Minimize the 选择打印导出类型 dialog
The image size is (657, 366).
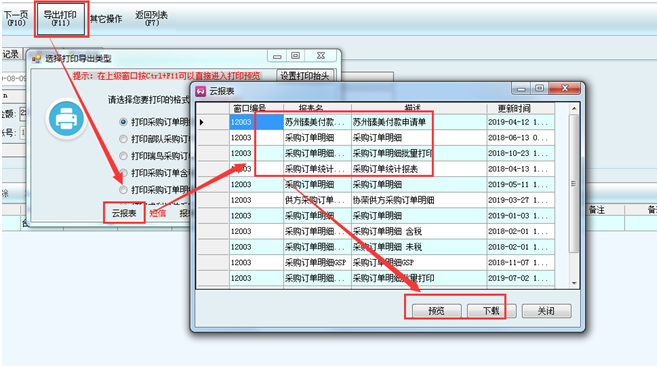(x=277, y=56)
